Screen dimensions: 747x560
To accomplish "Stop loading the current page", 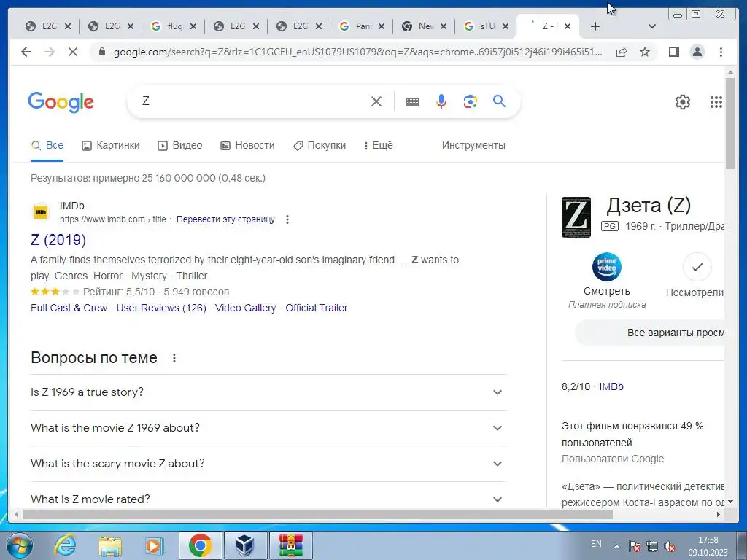I will coord(73,52).
